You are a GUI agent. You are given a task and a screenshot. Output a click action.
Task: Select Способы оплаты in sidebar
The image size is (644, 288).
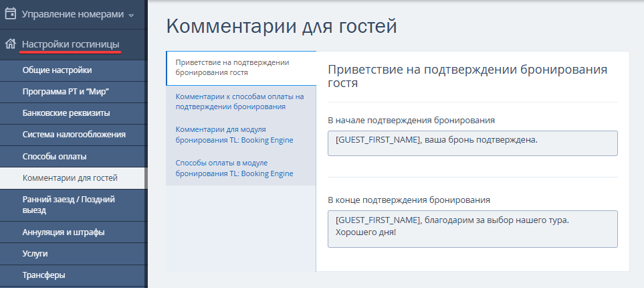(x=74, y=157)
